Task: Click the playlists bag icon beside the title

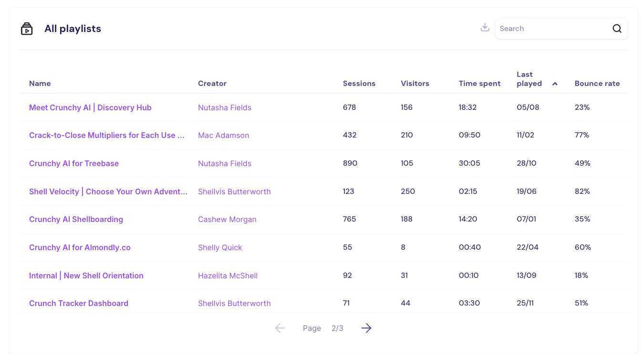Action: pyautogui.click(x=27, y=28)
